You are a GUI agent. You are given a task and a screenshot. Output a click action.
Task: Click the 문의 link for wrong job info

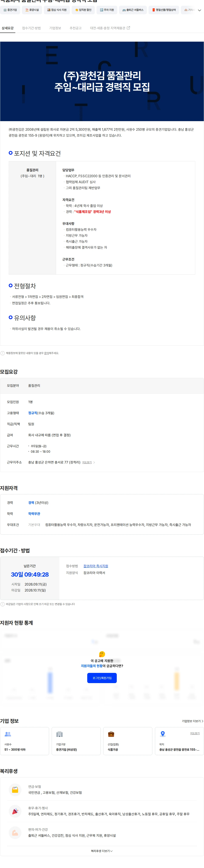coord(47,353)
